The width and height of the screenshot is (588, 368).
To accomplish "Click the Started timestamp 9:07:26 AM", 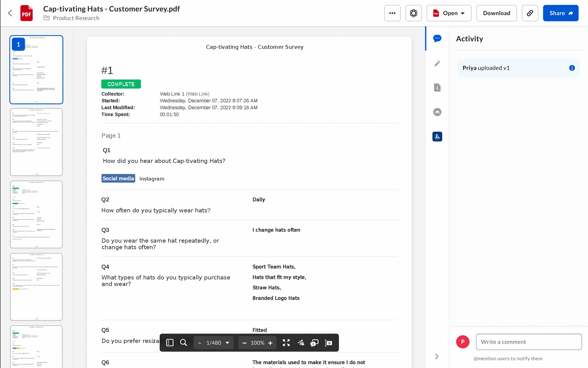I will click(208, 101).
